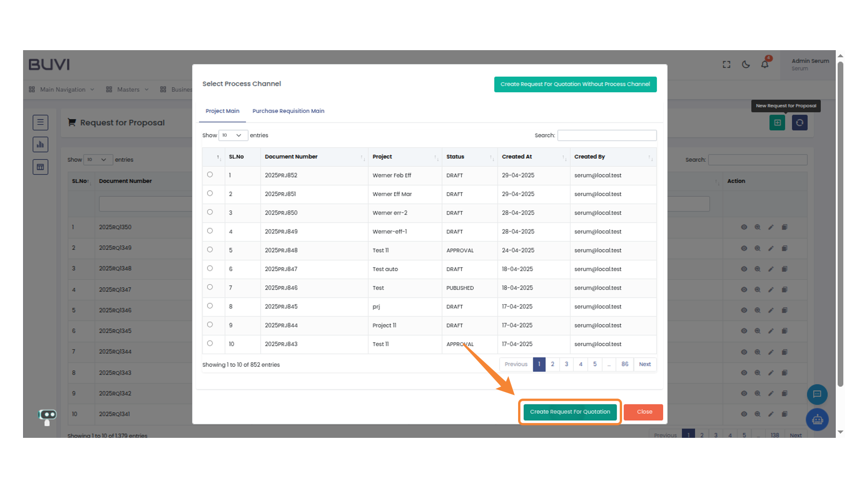Open the bar chart icon in left sidebar
The height and width of the screenshot is (488, 868).
[40, 144]
